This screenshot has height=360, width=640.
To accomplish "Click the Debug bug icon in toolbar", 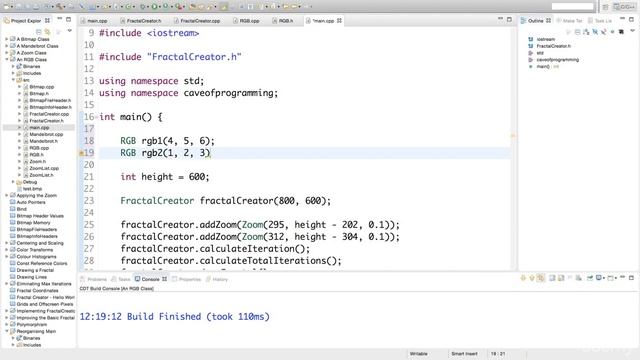I will pos(142,6).
